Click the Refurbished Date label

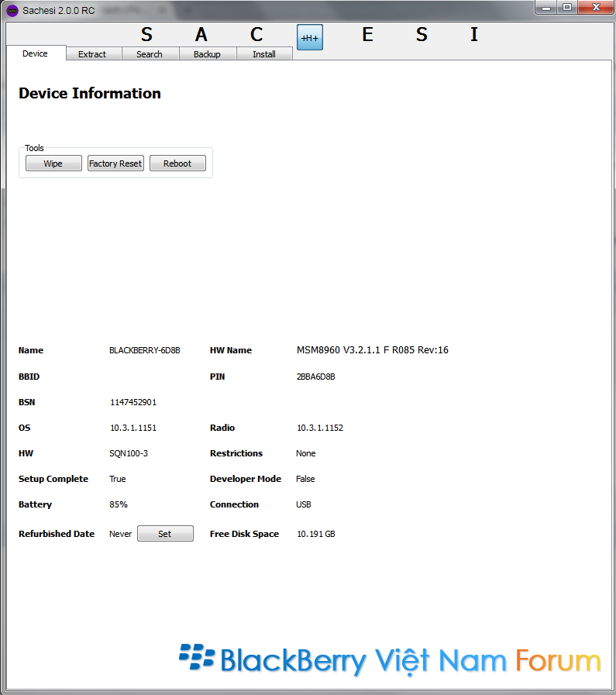tap(57, 534)
